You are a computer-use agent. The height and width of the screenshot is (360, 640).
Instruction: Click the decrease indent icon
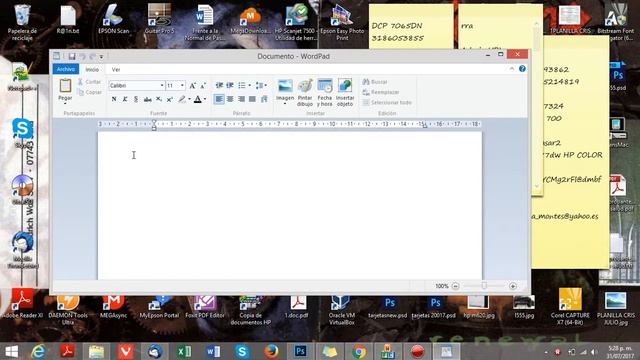pos(219,85)
